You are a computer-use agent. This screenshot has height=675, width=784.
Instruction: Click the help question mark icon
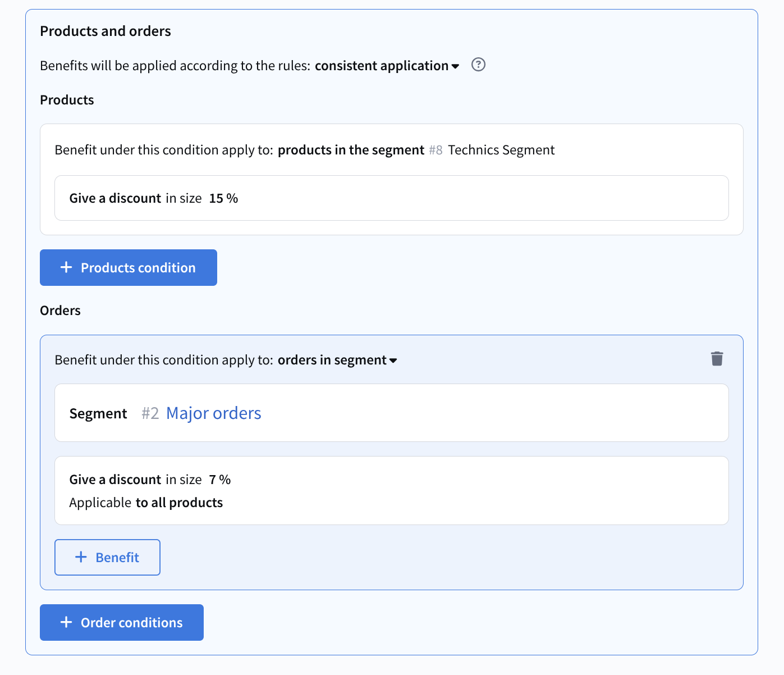(478, 65)
